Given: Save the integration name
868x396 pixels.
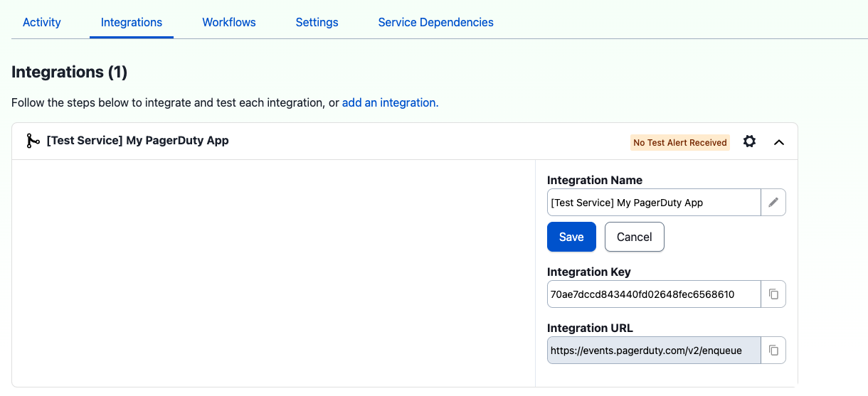Looking at the screenshot, I should point(571,237).
